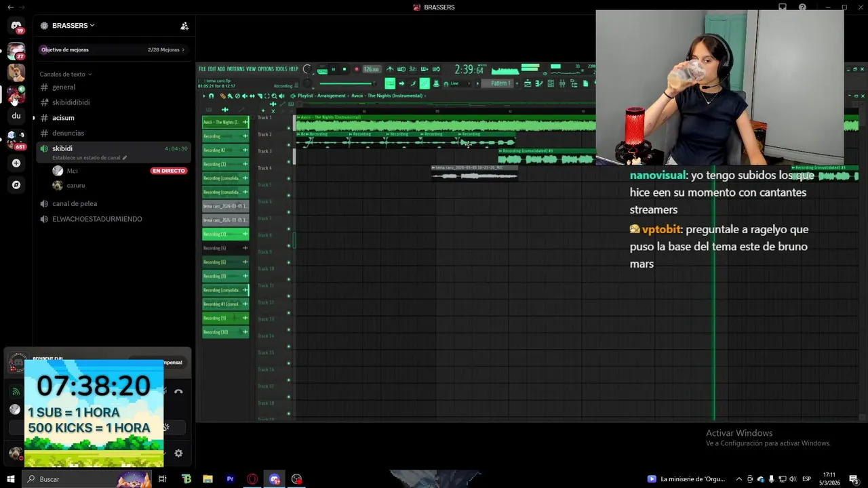Click the FL Studio record button

(x=357, y=69)
